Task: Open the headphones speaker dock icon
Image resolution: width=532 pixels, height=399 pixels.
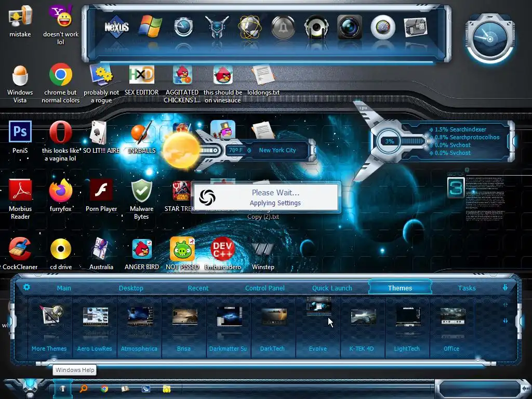Action: [x=316, y=27]
